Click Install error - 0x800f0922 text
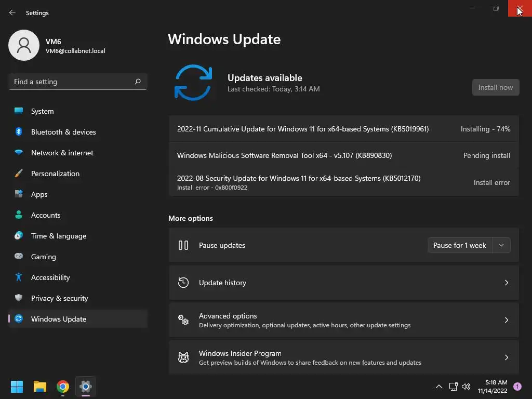532x399 pixels. (x=212, y=187)
